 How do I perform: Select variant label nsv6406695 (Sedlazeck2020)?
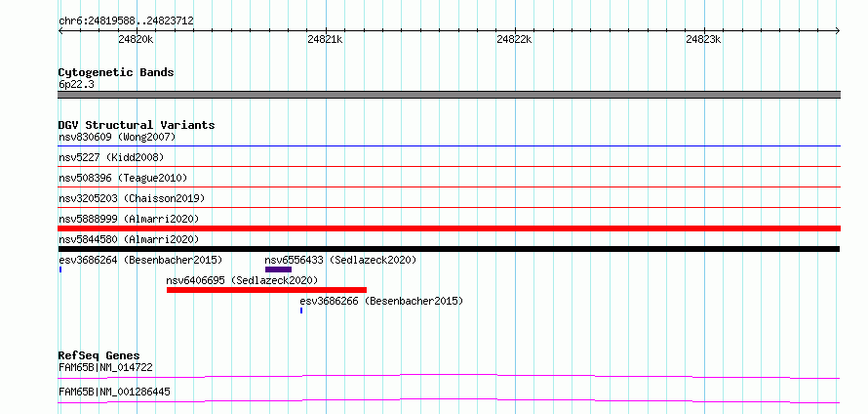[243, 280]
